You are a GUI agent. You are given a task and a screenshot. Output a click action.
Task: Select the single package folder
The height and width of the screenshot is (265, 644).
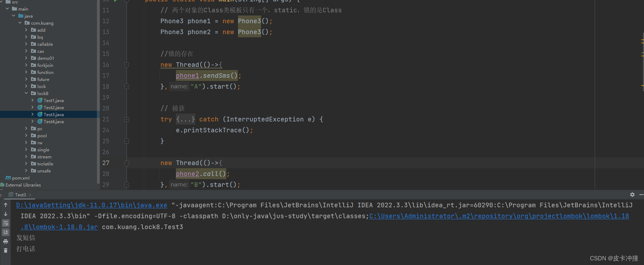[40, 150]
